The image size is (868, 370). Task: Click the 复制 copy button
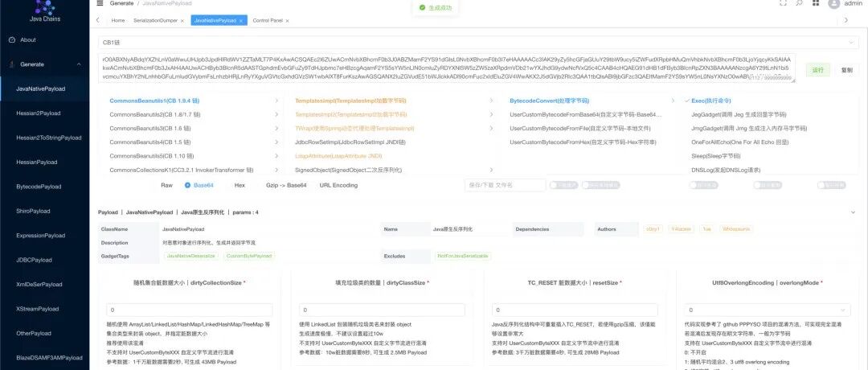click(x=846, y=70)
